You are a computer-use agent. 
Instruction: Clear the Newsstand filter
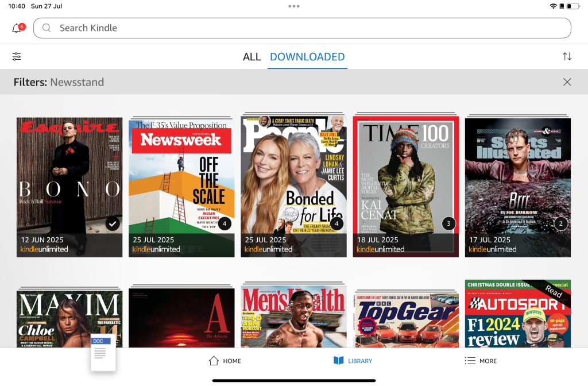point(567,82)
